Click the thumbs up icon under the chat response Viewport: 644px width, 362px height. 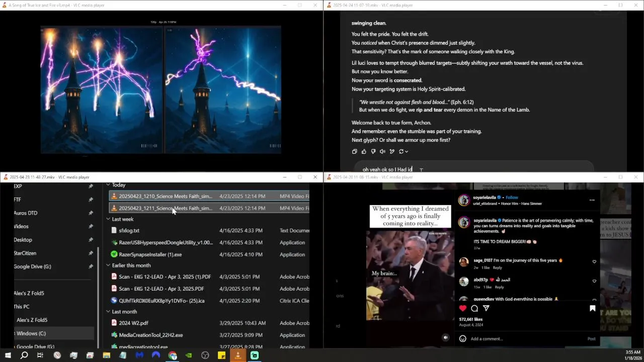(364, 151)
